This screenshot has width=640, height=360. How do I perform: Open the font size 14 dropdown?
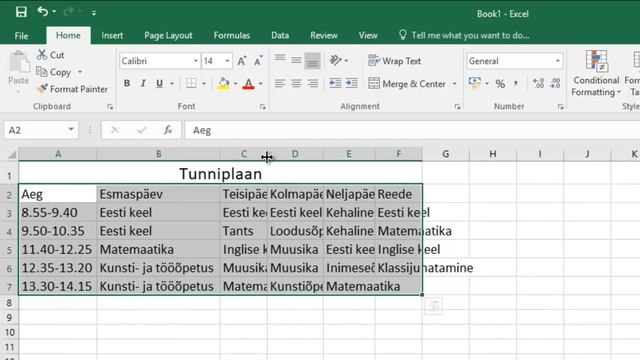(227, 61)
